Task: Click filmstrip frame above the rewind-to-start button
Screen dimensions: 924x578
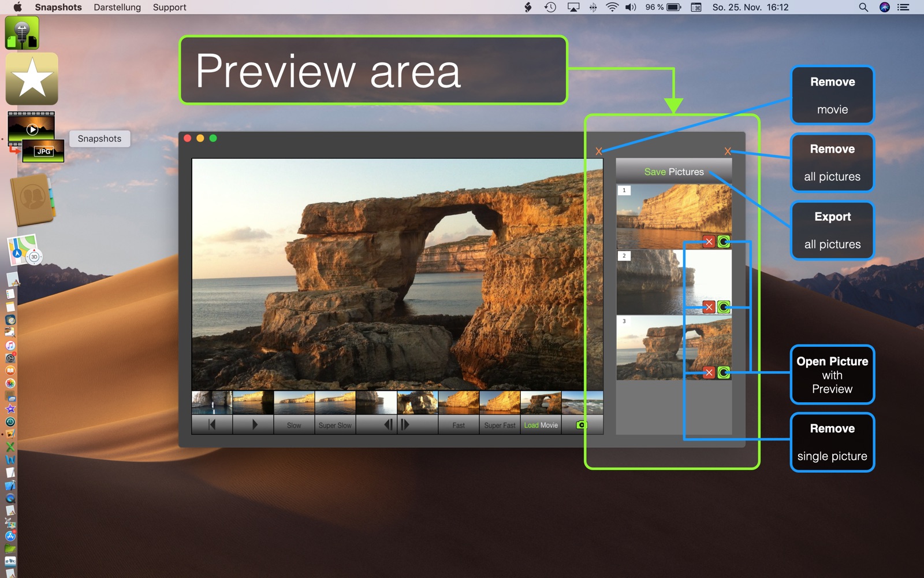Action: [212, 403]
